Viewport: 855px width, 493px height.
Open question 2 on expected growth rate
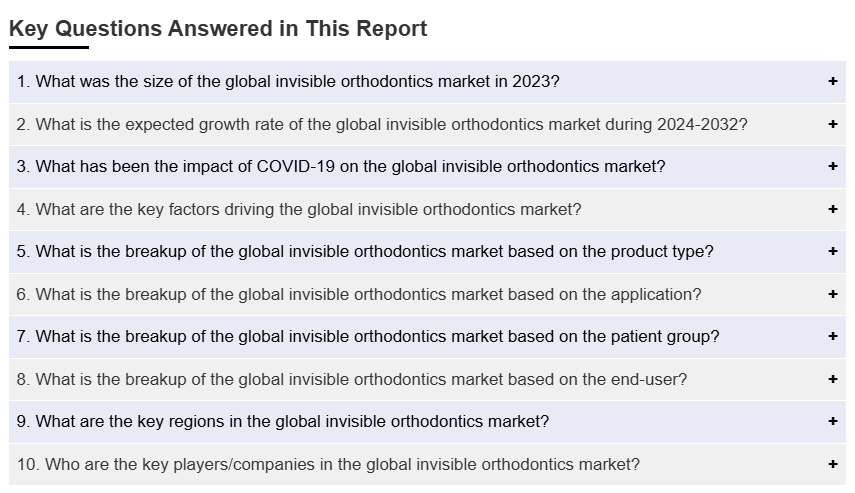[x=382, y=125]
